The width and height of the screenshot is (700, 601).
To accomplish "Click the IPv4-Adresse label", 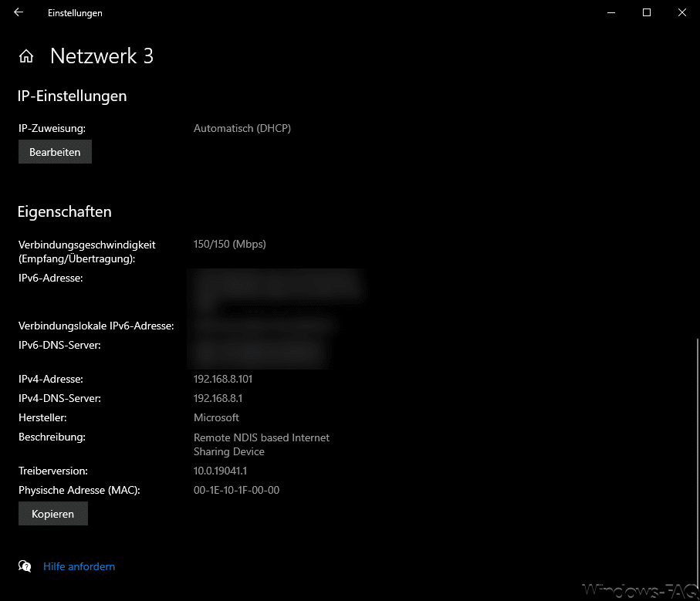I will coord(50,379).
